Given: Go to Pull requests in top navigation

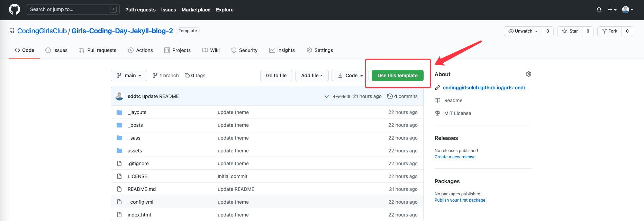Looking at the screenshot, I should [140, 10].
